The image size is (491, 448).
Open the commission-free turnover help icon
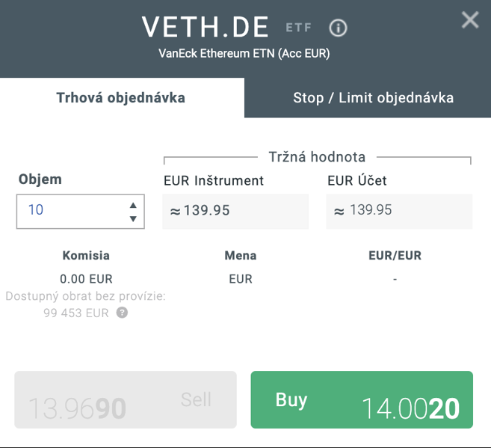122,313
